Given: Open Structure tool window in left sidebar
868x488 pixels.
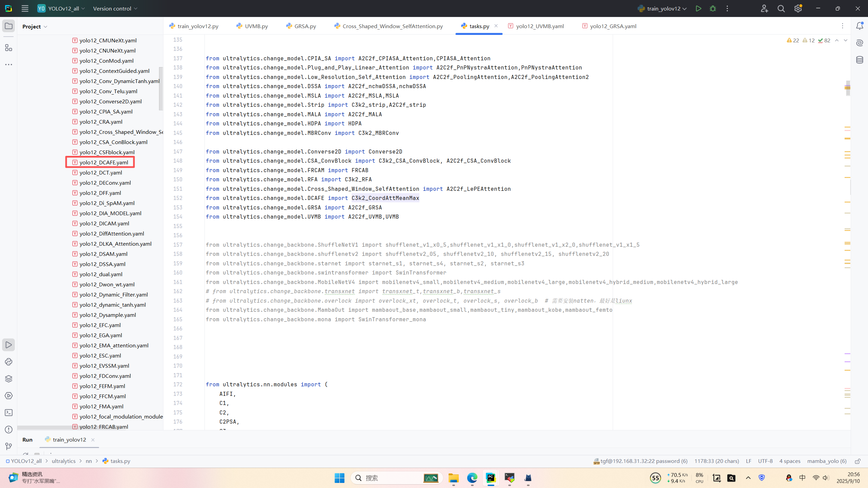Looking at the screenshot, I should pos(8,48).
